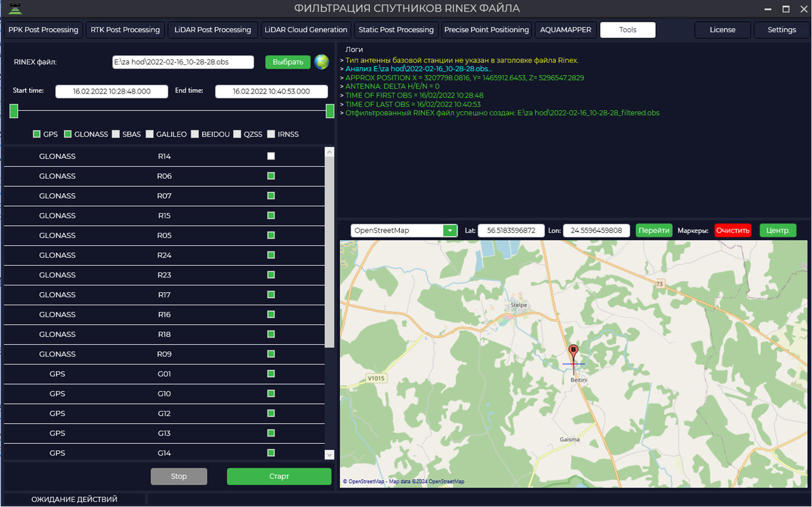Click the red B marker on map
Image resolution: width=812 pixels, height=507 pixels.
click(573, 351)
